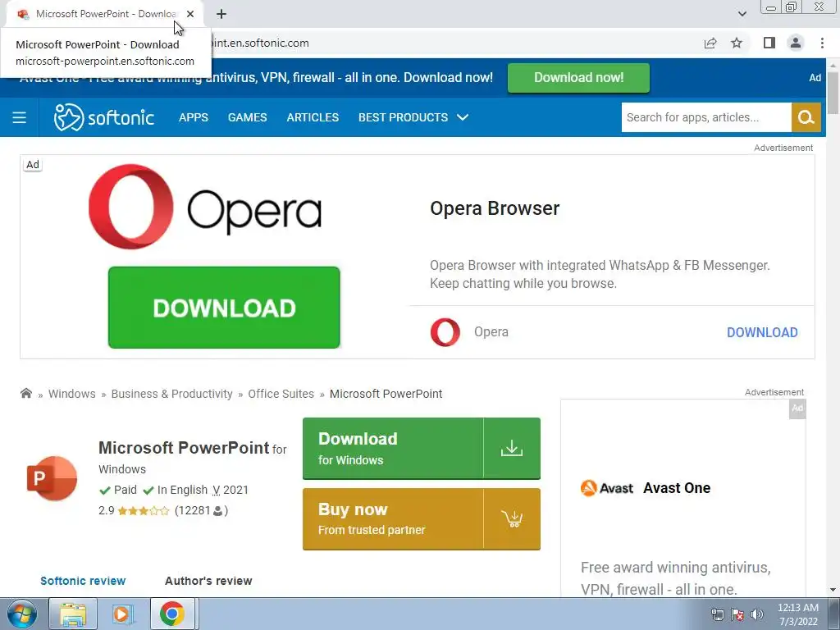Image resolution: width=840 pixels, height=630 pixels.
Task: Open Windows Start button
Action: coord(21,614)
